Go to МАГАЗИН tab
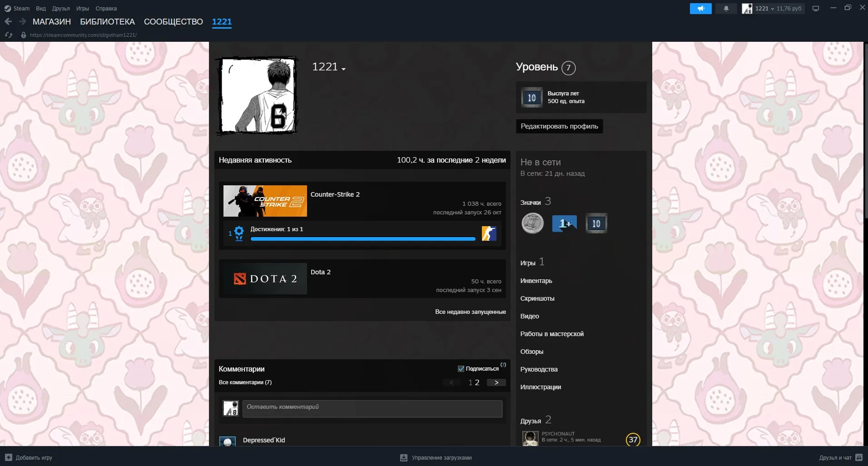This screenshot has height=466, width=868. [x=52, y=21]
